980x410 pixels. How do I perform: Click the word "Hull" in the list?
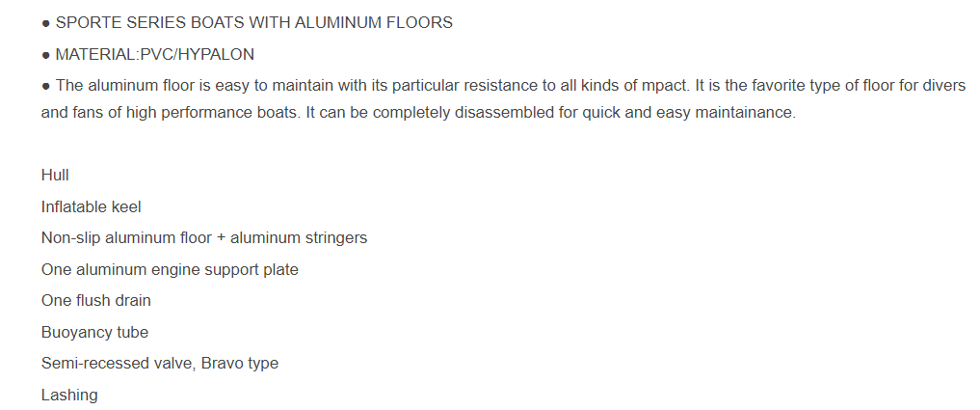click(x=55, y=175)
